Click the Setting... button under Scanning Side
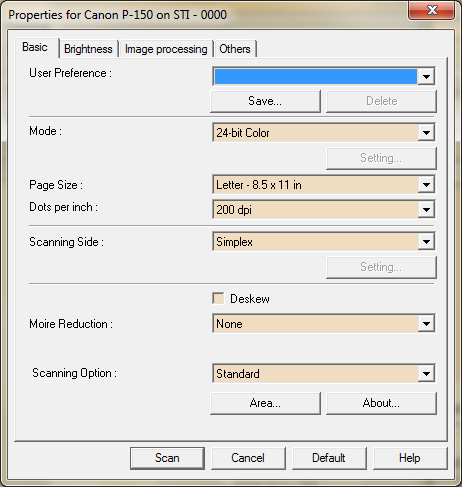This screenshot has height=488, width=463. (x=381, y=267)
